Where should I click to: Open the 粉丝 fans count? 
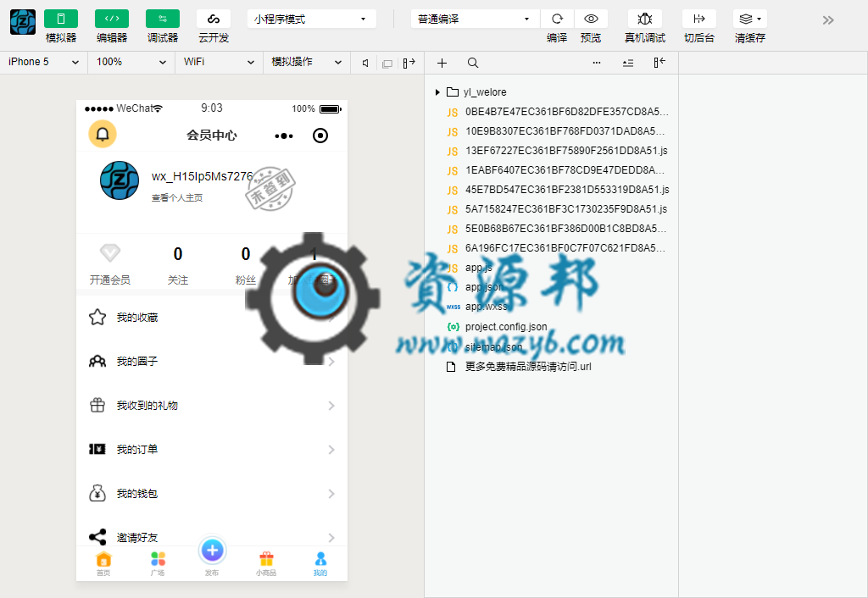tap(245, 264)
